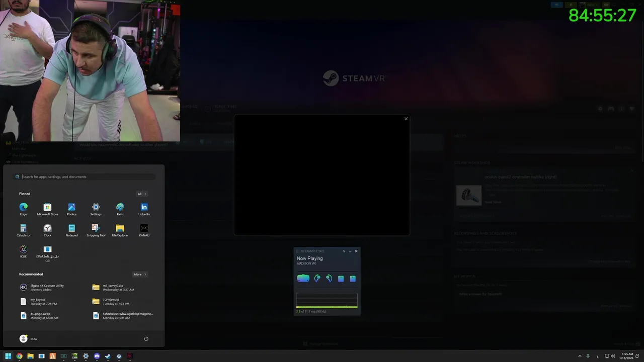Open recommended m7_camry7.zip file
Viewport: 644px width, 362px height.
coord(113,287)
